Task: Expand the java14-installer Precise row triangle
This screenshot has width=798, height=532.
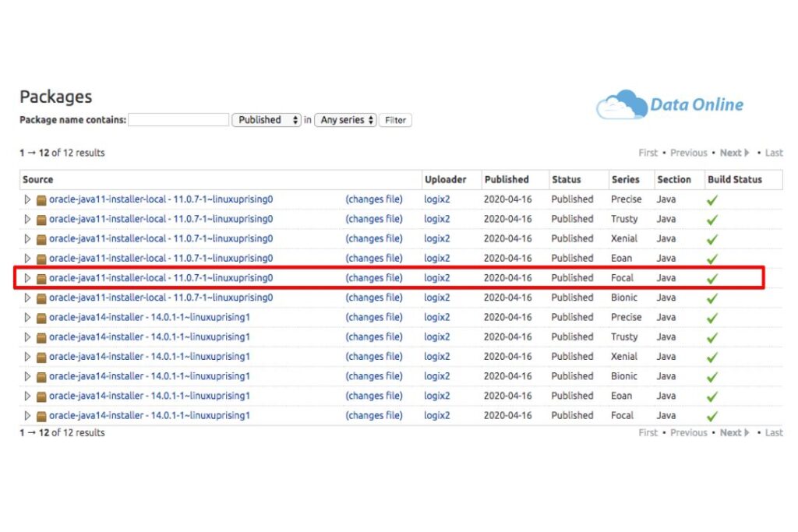Action: (x=27, y=317)
